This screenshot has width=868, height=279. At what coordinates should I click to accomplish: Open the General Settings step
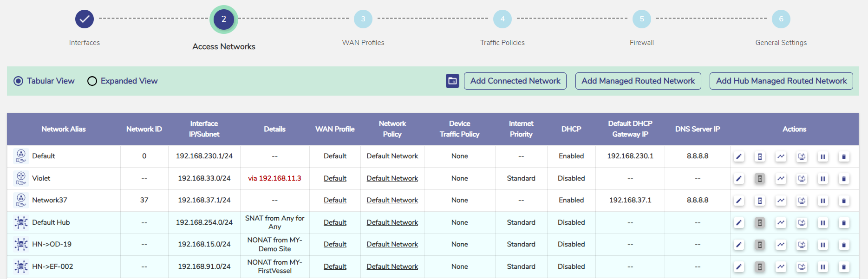[781, 19]
